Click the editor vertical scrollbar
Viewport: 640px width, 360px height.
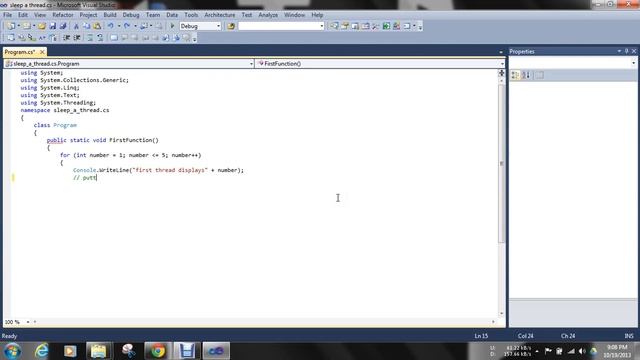(502, 163)
